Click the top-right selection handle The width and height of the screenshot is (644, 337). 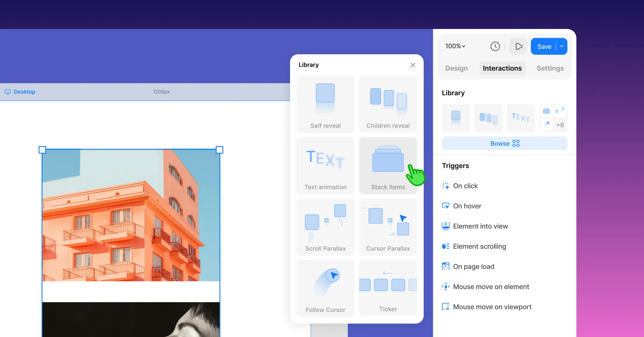pyautogui.click(x=219, y=150)
